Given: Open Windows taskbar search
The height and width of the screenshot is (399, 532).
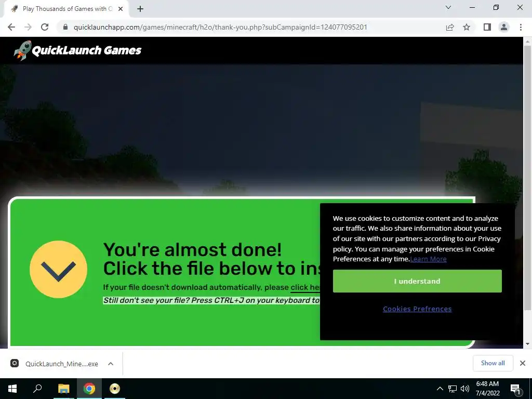Looking at the screenshot, I should [37, 389].
